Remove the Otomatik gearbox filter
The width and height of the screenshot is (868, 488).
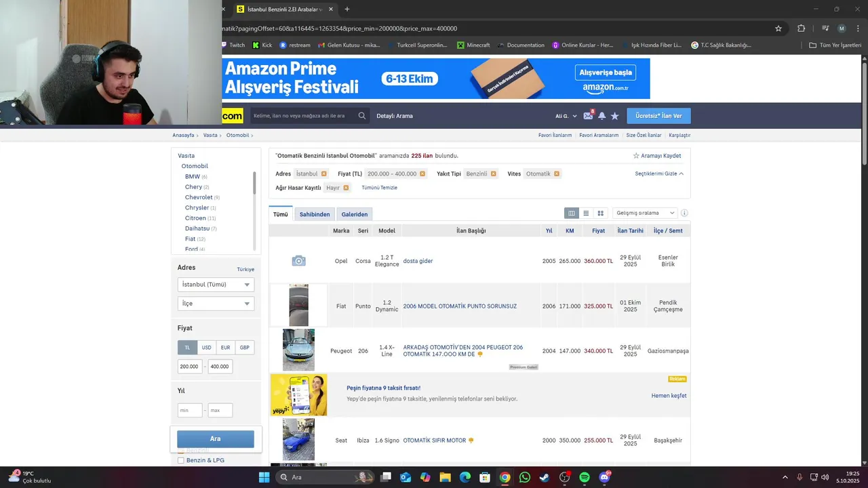(x=557, y=174)
